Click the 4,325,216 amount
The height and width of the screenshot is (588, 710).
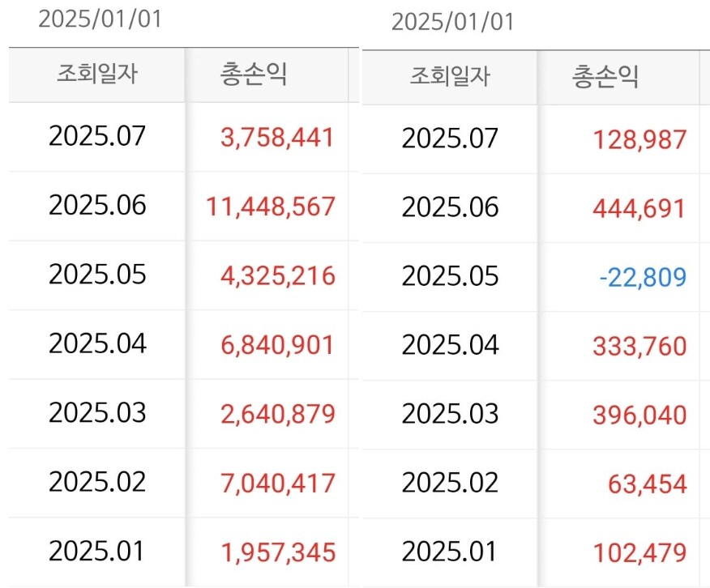(277, 275)
